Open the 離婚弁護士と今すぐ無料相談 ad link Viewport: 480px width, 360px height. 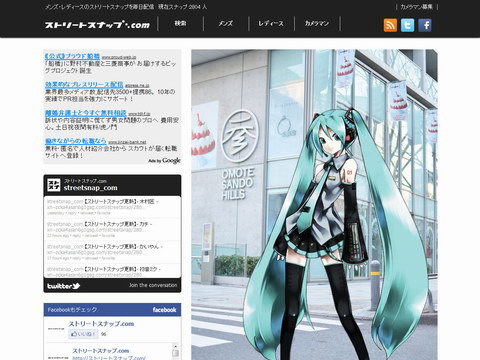tap(86, 113)
